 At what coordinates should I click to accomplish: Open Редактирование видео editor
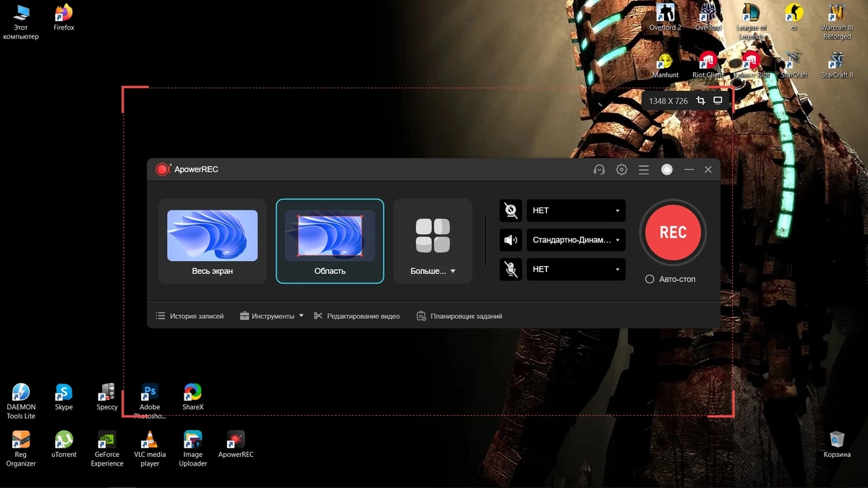click(x=357, y=316)
